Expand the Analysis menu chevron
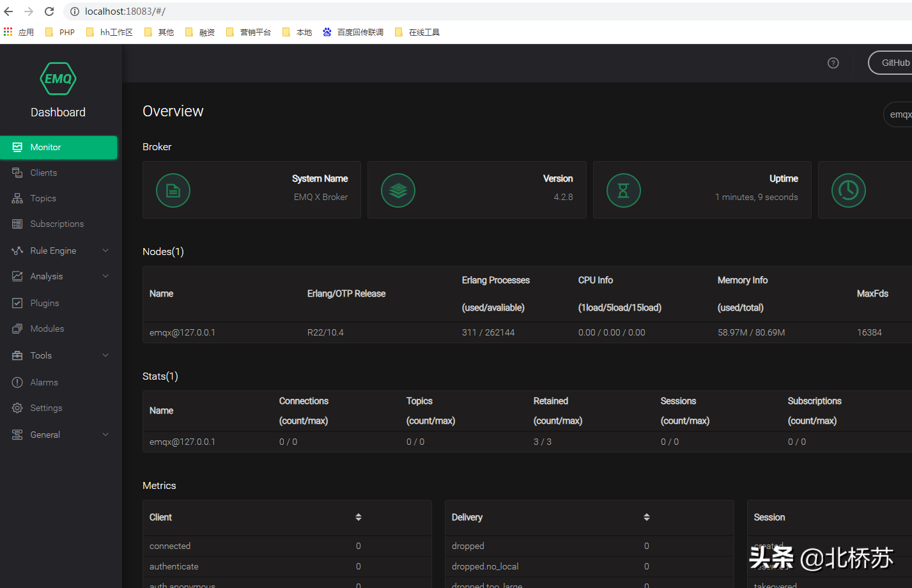Image resolution: width=912 pixels, height=588 pixels. (x=105, y=276)
